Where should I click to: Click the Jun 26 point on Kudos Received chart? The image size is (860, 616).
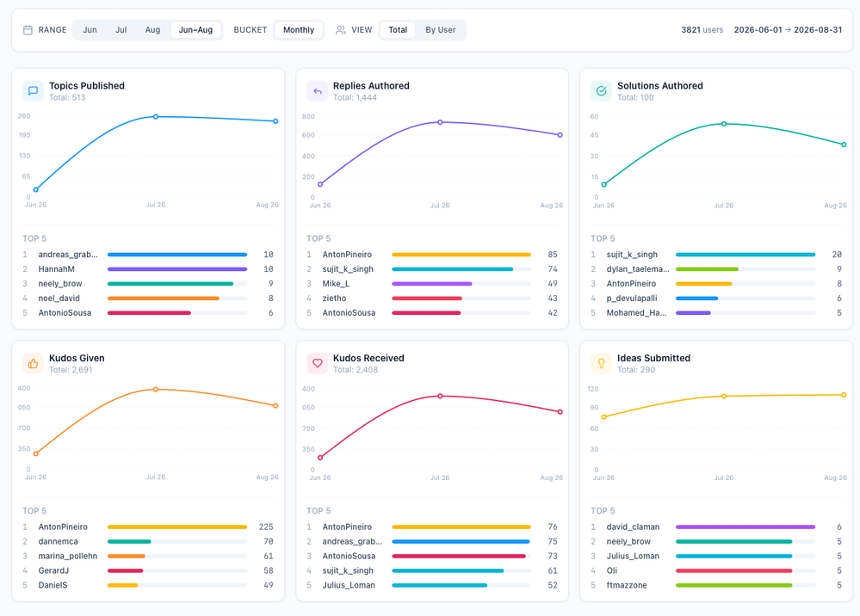320,458
